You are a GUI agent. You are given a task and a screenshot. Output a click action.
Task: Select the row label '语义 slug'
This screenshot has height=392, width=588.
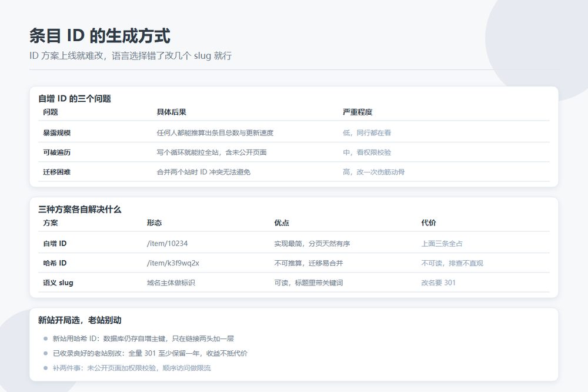point(58,283)
